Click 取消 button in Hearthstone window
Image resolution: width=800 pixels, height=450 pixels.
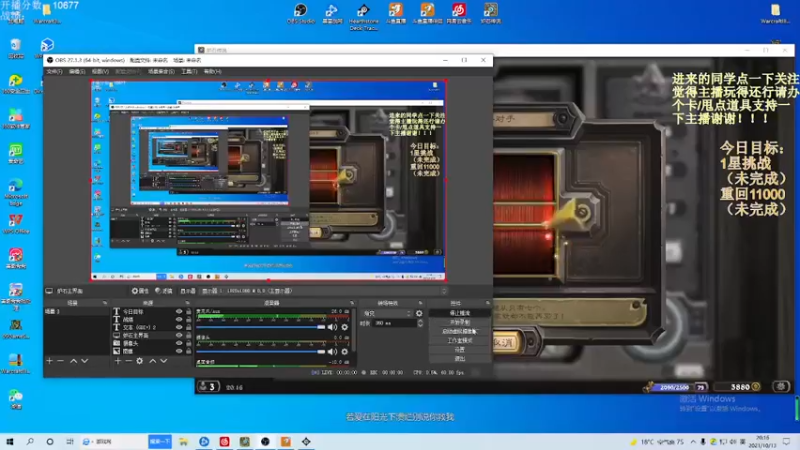508,342
